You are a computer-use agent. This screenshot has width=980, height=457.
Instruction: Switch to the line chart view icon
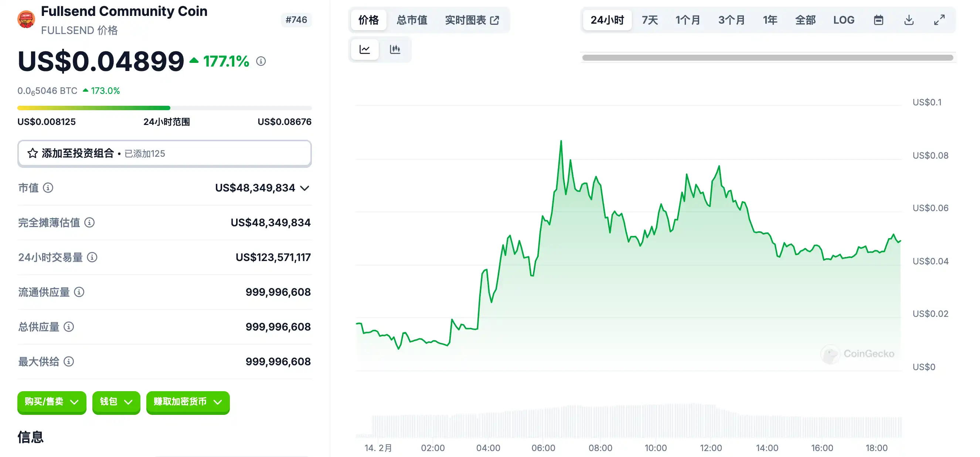pos(364,50)
